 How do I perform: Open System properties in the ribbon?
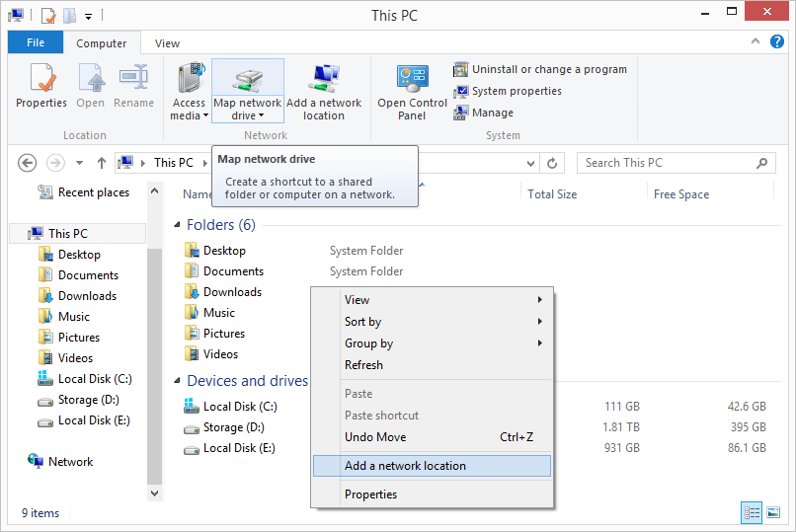pyautogui.click(x=508, y=91)
